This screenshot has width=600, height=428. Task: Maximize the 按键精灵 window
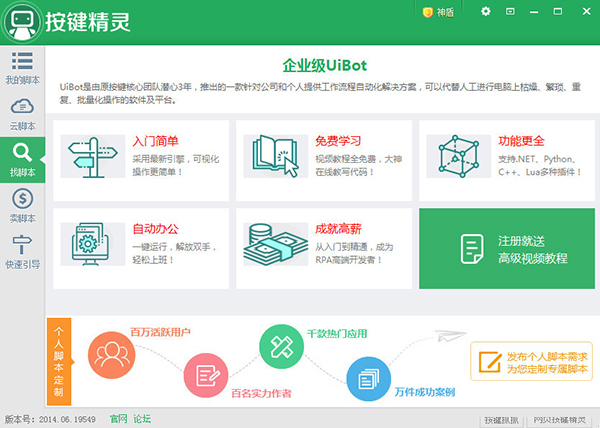tap(558, 11)
